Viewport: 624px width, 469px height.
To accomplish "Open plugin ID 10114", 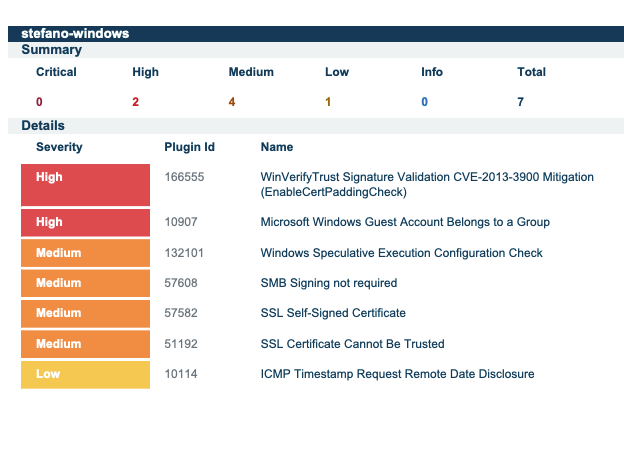I will click(181, 374).
